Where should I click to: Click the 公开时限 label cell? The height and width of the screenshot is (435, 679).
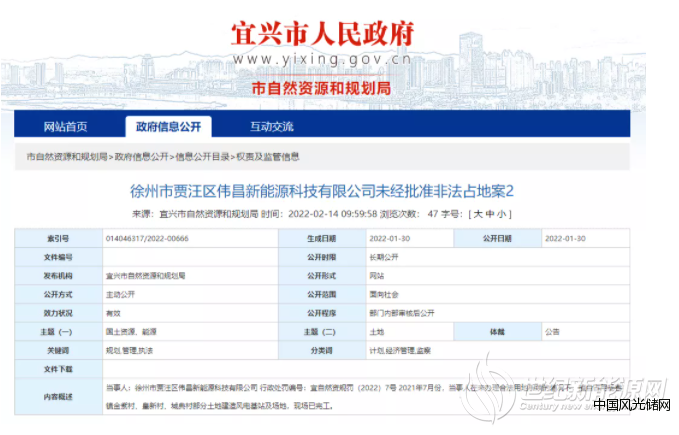[322, 257]
